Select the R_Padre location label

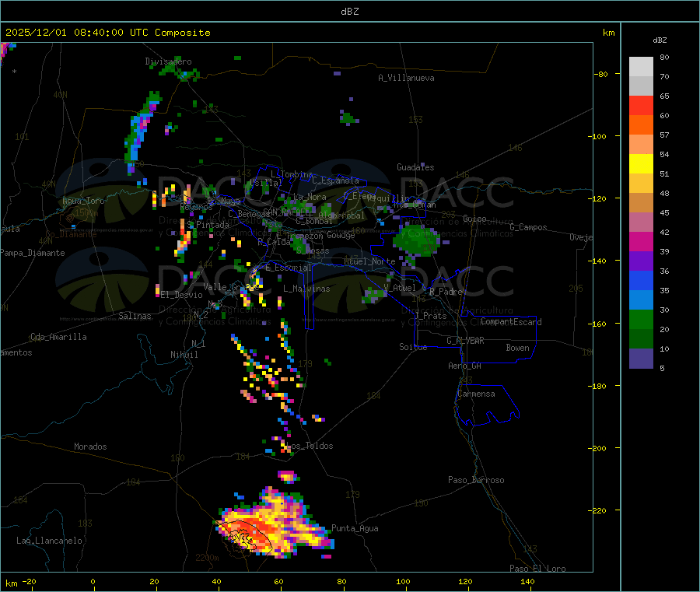click(x=446, y=292)
